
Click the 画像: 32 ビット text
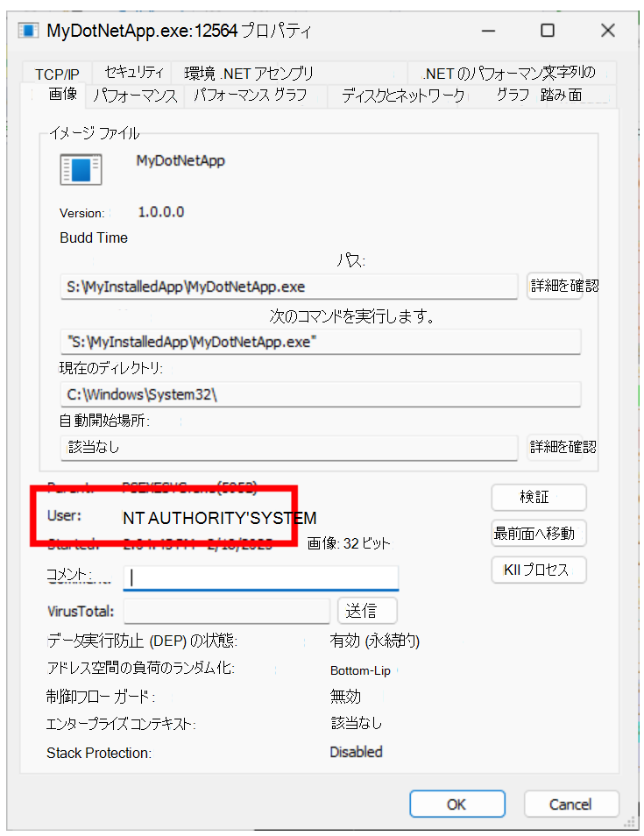point(349,542)
